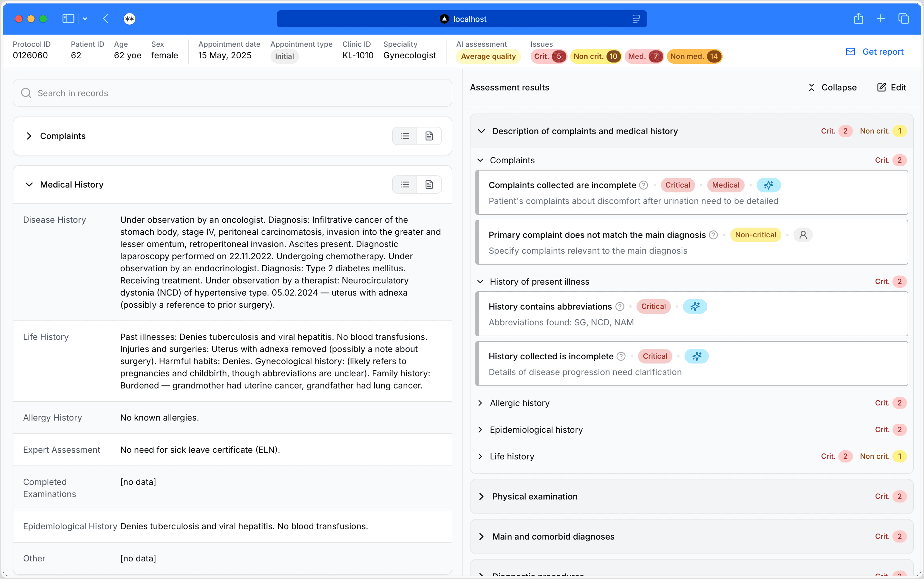Click the Search in records field
Viewport: 924px width, 579px height.
(232, 93)
